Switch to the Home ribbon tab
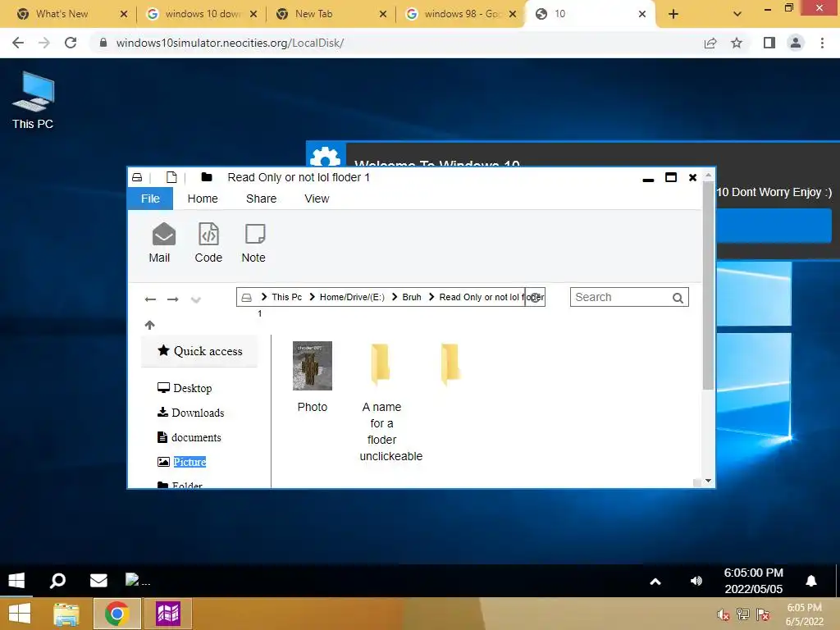The image size is (840, 630). [x=203, y=199]
